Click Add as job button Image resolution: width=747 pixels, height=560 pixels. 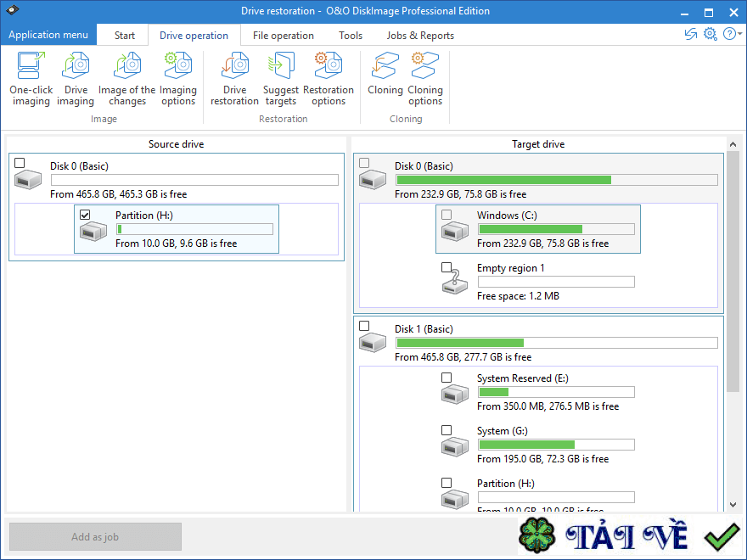[x=95, y=536]
